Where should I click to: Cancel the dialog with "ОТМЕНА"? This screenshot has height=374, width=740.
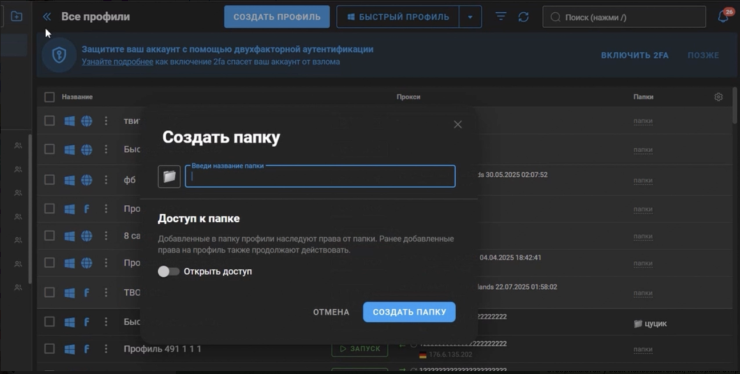click(x=331, y=312)
